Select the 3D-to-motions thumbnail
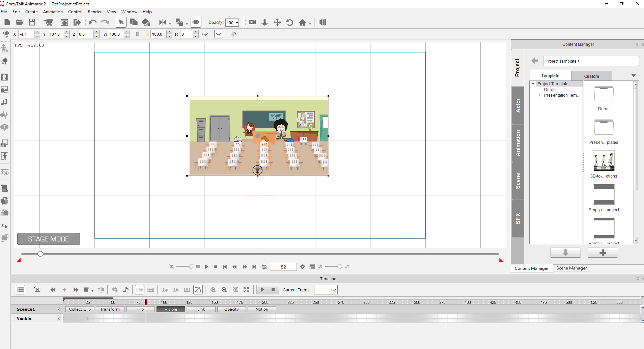Screen dimensions: 644x349 tap(604, 161)
